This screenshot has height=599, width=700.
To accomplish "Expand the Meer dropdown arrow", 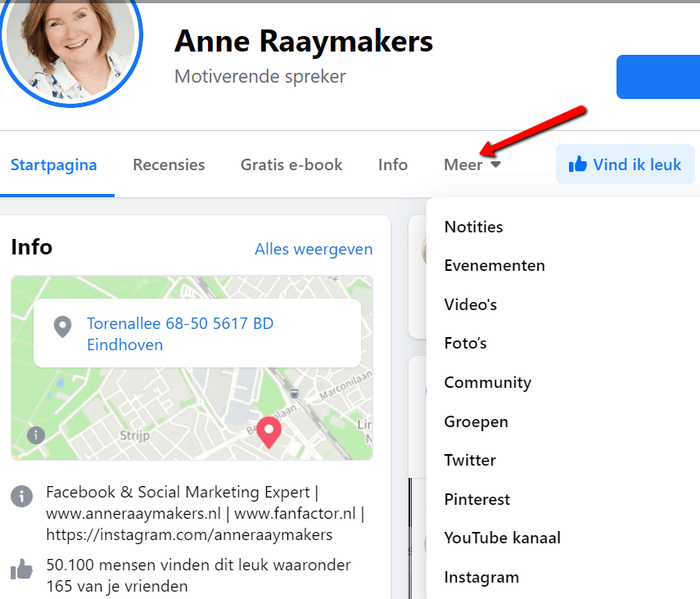I will click(495, 165).
